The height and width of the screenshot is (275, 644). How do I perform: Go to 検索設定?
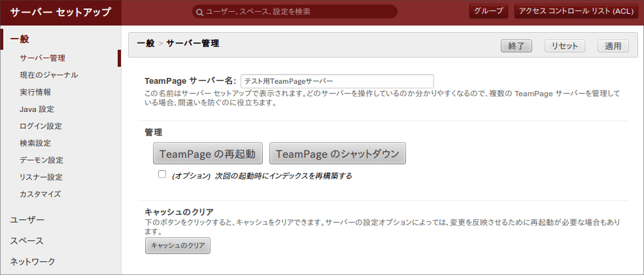pos(35,143)
